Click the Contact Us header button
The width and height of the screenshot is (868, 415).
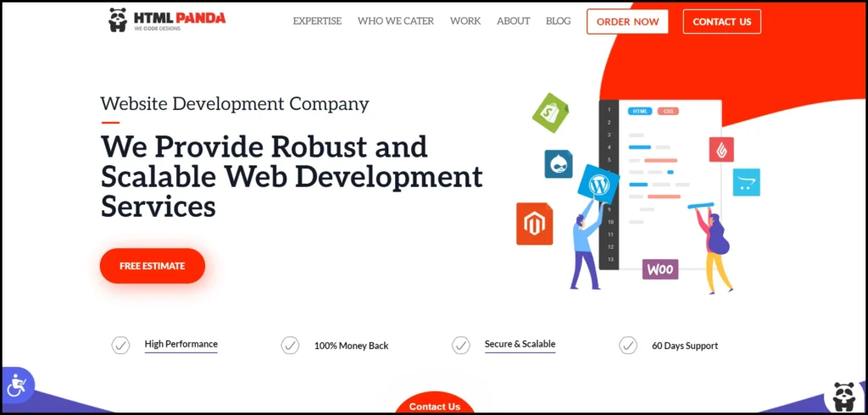(722, 21)
